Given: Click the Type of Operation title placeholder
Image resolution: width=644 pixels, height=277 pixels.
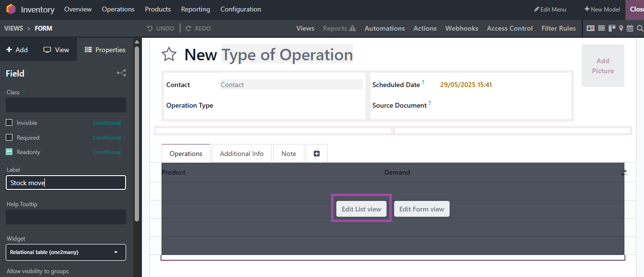Looking at the screenshot, I should pos(287,55).
